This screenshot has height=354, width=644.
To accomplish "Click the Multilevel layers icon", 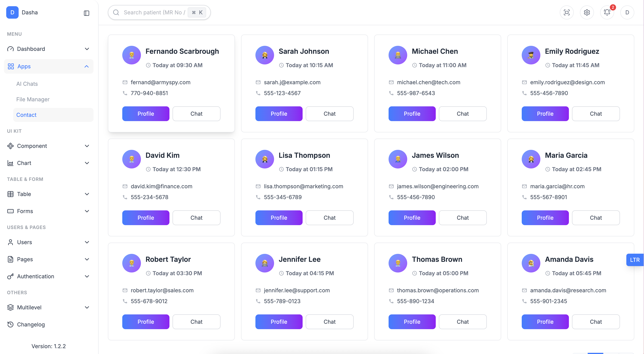I will point(10,307).
